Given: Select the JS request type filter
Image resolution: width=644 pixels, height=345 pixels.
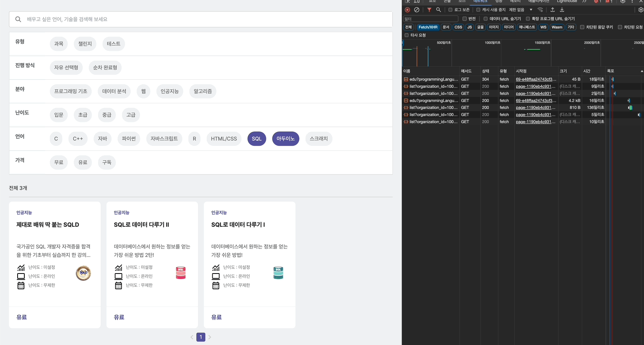Looking at the screenshot, I should [x=470, y=27].
